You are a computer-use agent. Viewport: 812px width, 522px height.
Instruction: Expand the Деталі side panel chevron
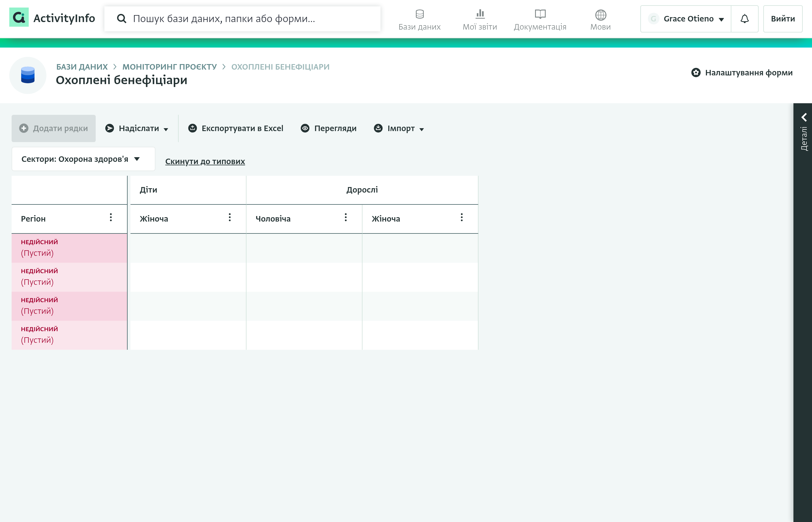coord(804,117)
